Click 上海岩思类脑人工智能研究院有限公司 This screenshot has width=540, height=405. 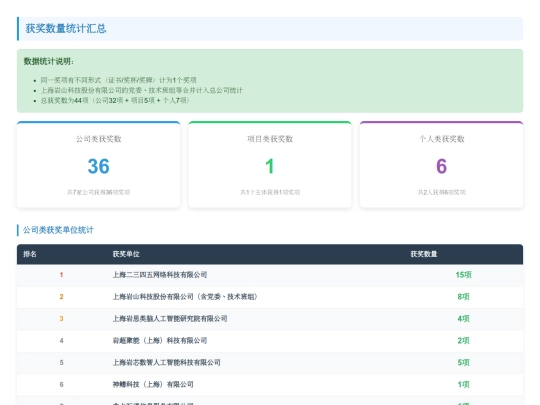coord(170,319)
